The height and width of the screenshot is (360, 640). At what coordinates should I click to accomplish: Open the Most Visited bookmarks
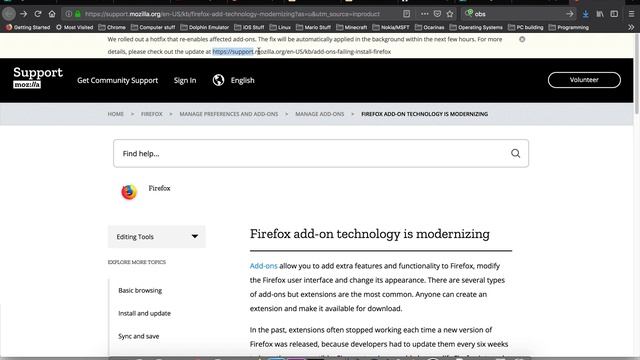click(x=74, y=27)
